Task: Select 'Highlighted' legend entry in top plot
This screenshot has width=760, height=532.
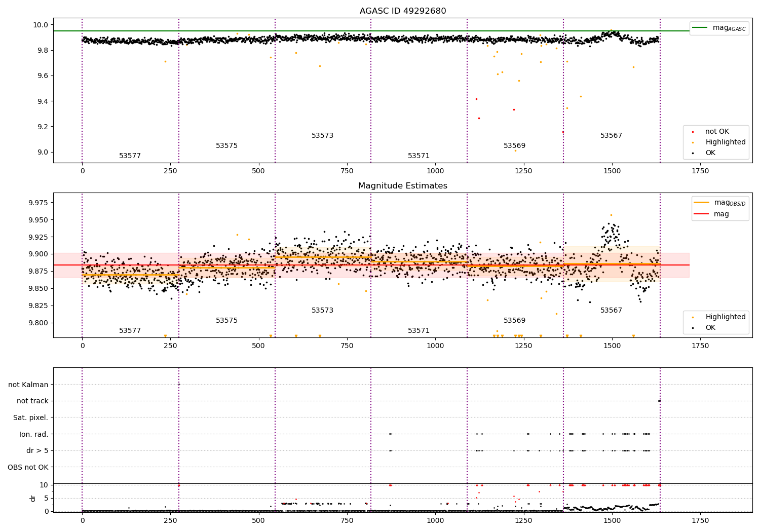Action: (726, 142)
